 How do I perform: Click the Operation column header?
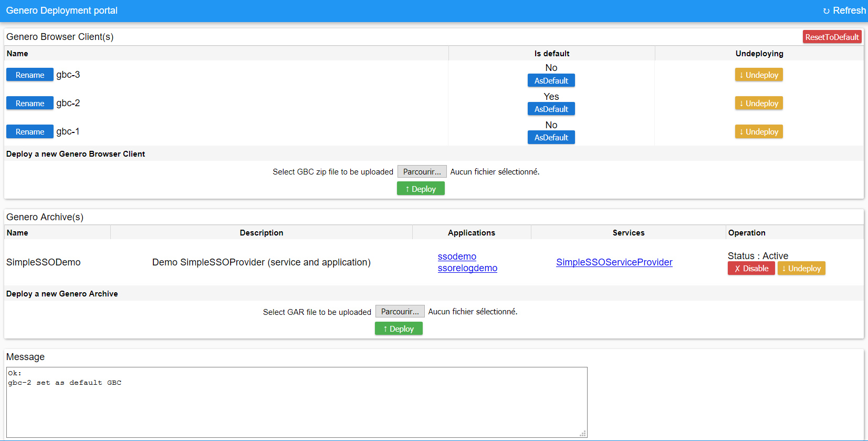tap(747, 233)
